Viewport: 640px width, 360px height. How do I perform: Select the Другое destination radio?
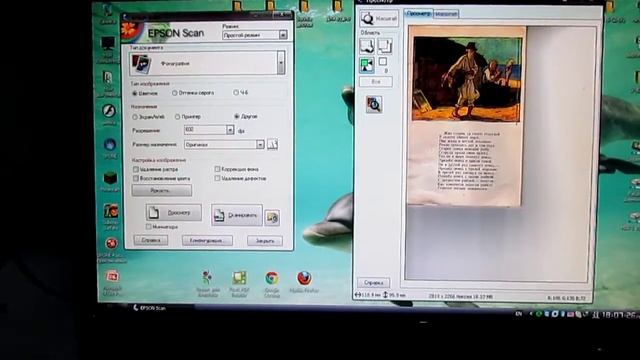237,116
